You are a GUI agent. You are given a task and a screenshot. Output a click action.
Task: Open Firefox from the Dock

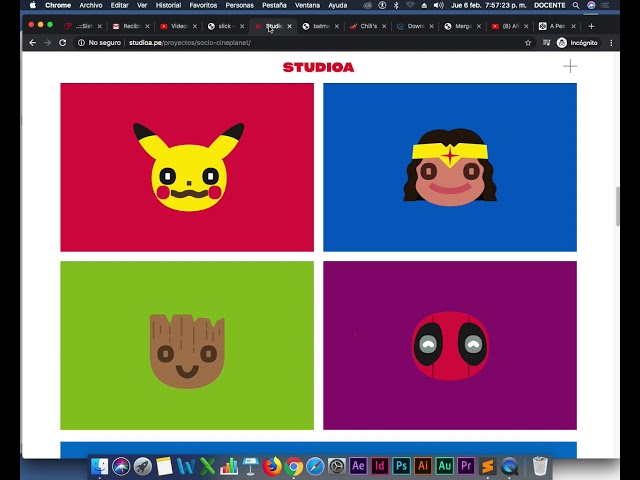pyautogui.click(x=272, y=466)
